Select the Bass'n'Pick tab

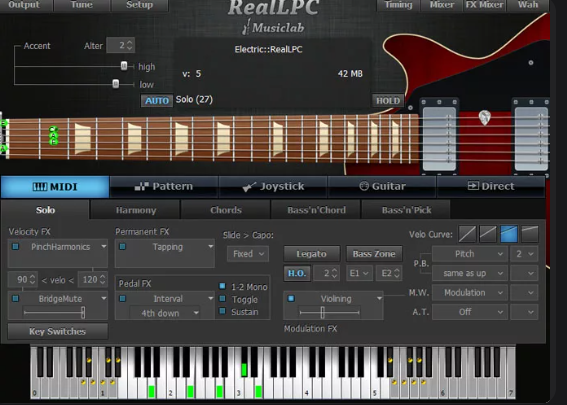point(406,210)
